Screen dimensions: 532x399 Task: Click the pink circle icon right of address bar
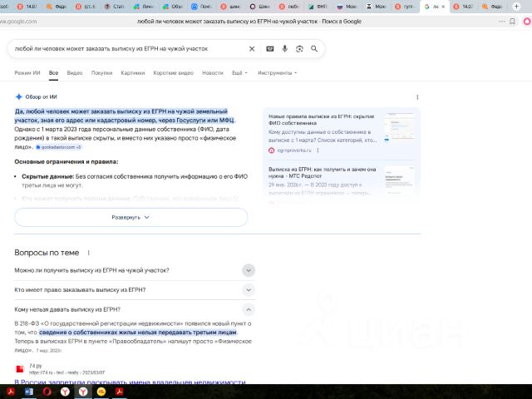tap(527, 22)
